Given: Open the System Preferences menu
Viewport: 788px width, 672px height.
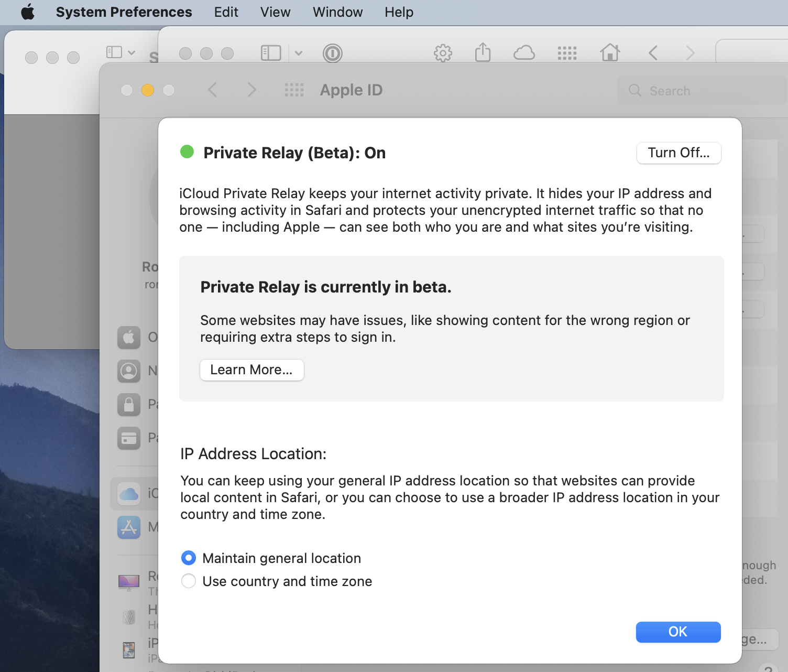Looking at the screenshot, I should 124,12.
